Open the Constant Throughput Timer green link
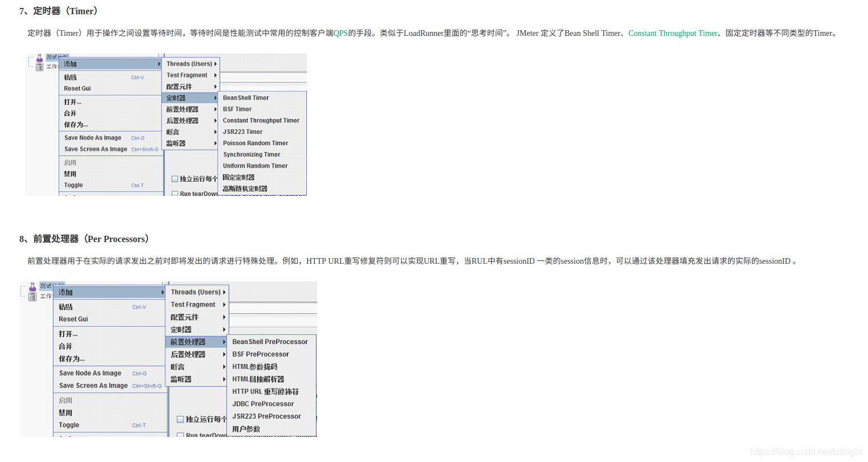The image size is (868, 462). pos(673,33)
